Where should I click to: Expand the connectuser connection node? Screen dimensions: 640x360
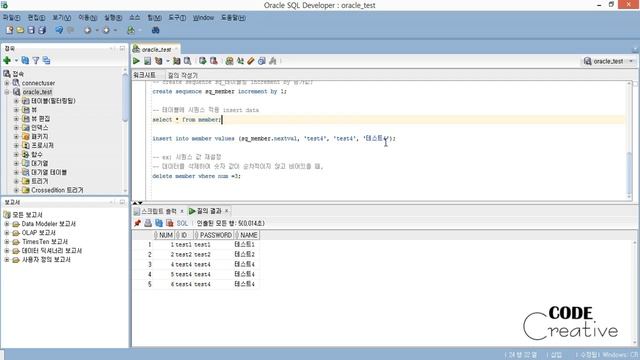coord(7,83)
